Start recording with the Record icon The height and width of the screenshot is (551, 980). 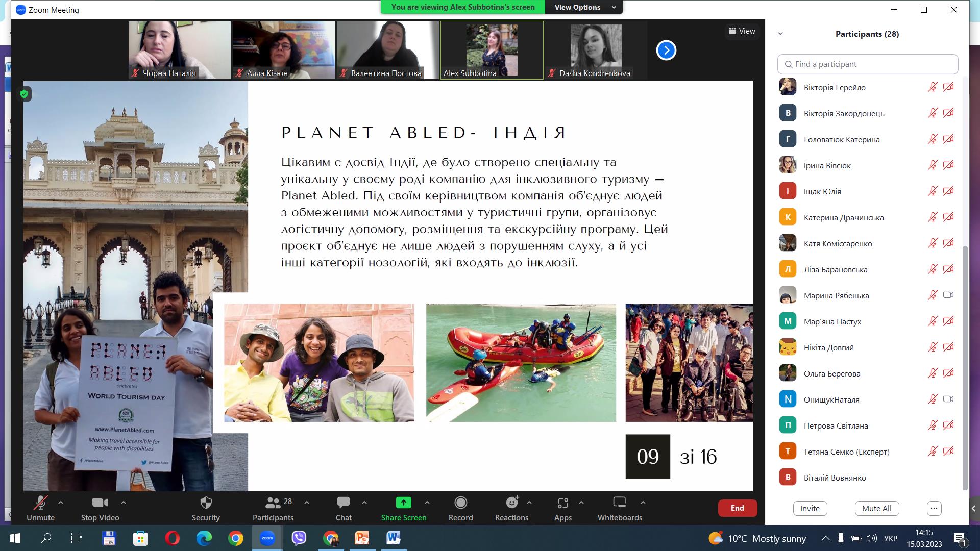[460, 503]
